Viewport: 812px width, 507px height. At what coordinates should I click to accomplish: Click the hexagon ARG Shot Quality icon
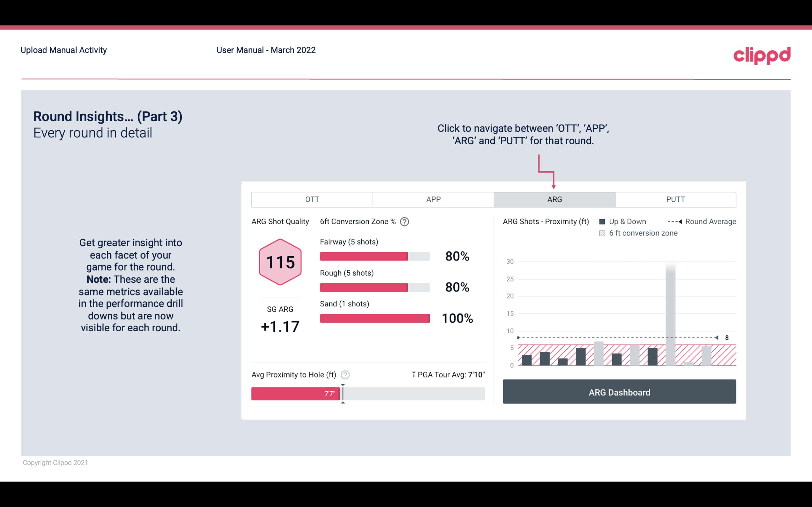280,263
